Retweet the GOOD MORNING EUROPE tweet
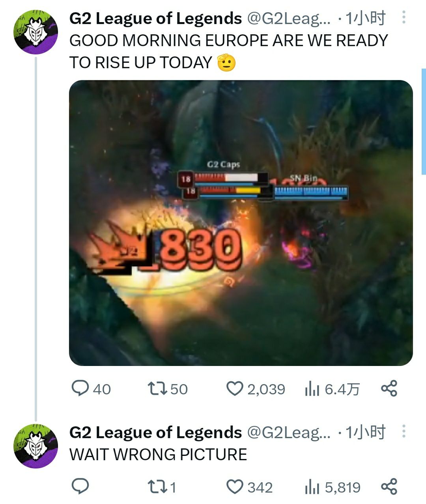 [x=168, y=389]
